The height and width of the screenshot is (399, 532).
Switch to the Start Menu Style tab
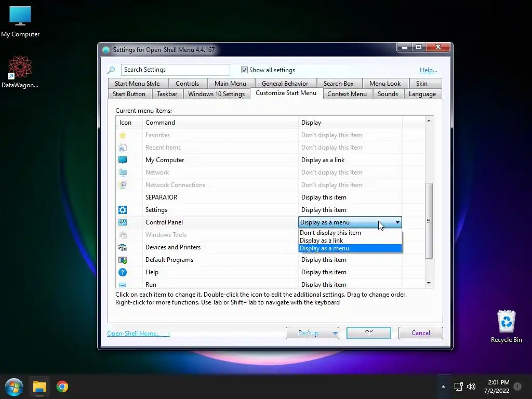137,84
